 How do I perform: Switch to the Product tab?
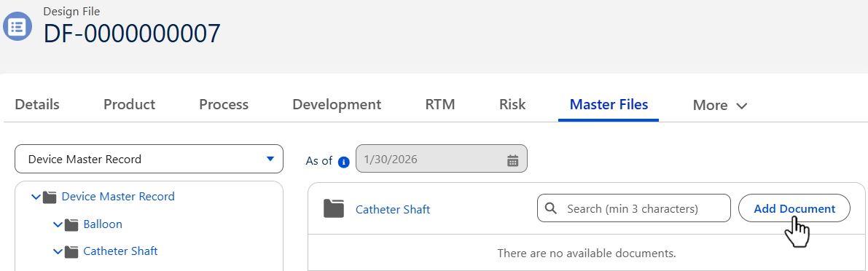pos(130,104)
